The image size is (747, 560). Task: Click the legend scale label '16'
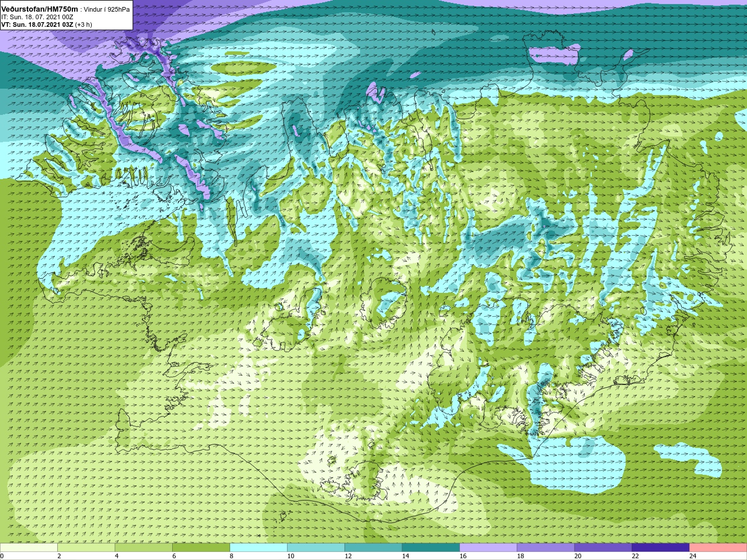click(x=463, y=556)
